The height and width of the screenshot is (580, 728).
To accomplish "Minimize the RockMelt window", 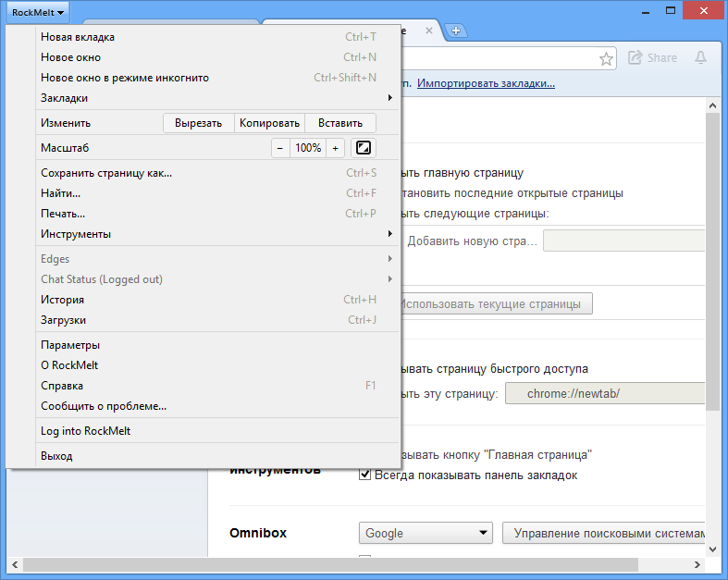I will pos(646,11).
